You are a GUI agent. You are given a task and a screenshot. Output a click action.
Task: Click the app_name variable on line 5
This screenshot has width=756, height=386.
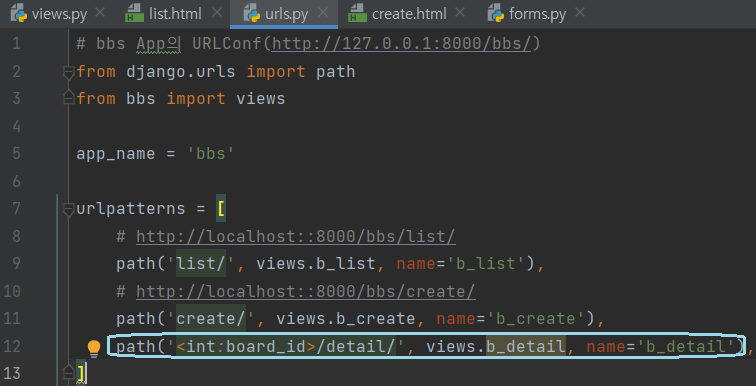[x=116, y=154]
